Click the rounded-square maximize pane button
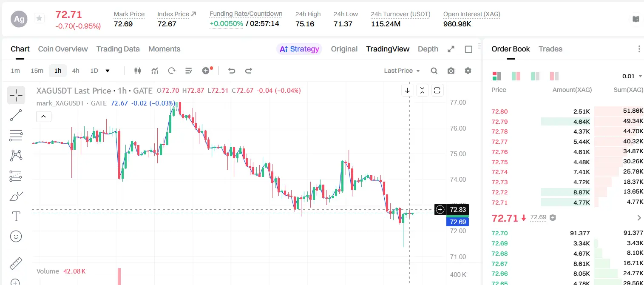The height and width of the screenshot is (285, 644). (x=437, y=90)
